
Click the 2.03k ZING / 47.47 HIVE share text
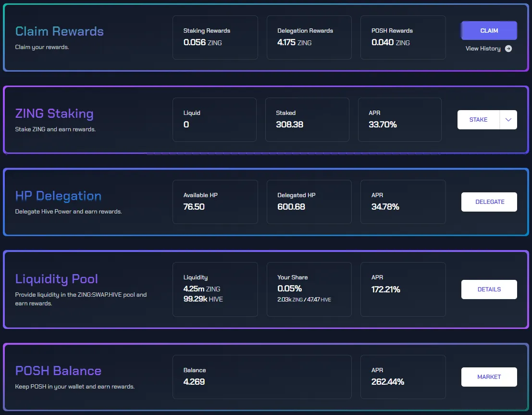[x=304, y=300]
